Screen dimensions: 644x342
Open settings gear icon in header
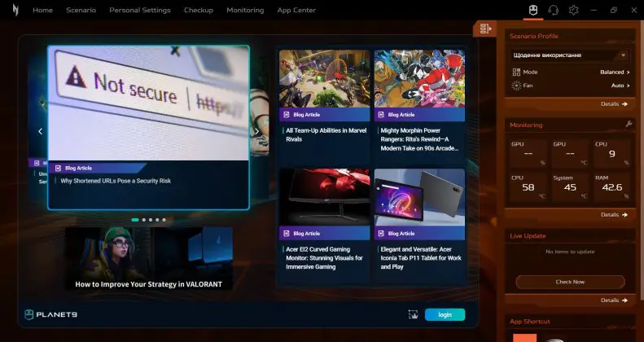573,10
